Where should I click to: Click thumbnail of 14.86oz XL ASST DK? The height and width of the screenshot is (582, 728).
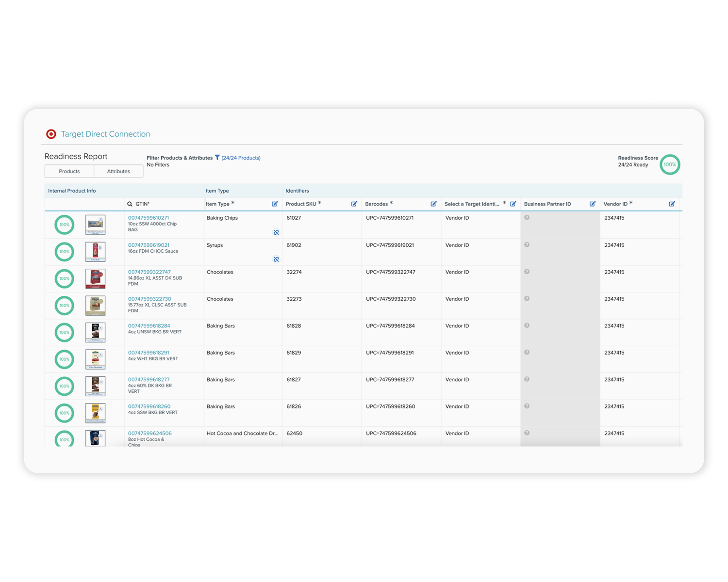coord(95,278)
